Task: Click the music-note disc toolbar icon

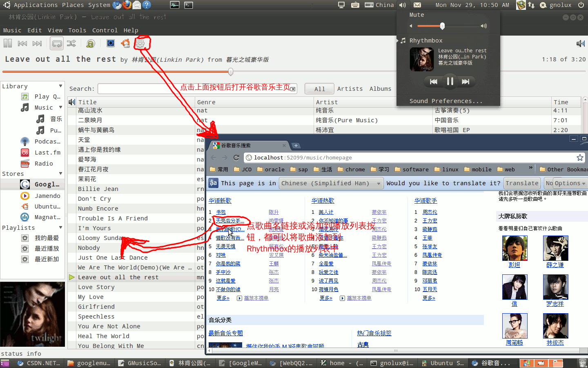Action: click(91, 43)
